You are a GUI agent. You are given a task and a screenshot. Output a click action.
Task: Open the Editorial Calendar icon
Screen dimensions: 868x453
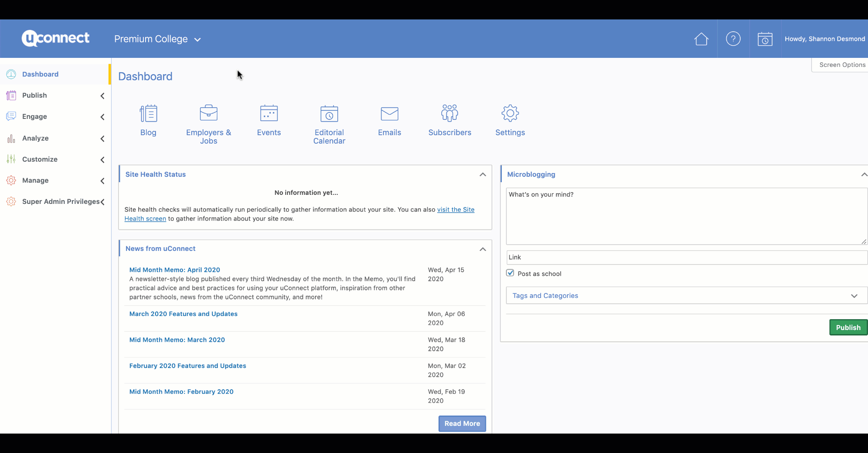point(329,114)
